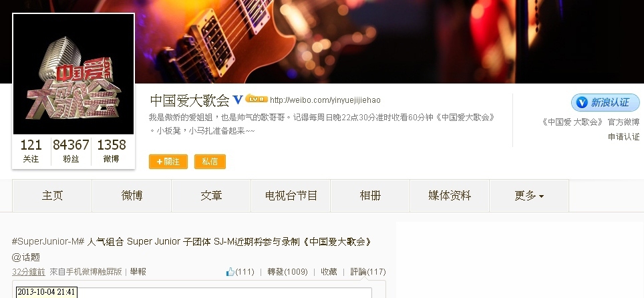Click the 申请认证 link
Image resolution: width=644 pixels, height=298 pixels.
623,137
